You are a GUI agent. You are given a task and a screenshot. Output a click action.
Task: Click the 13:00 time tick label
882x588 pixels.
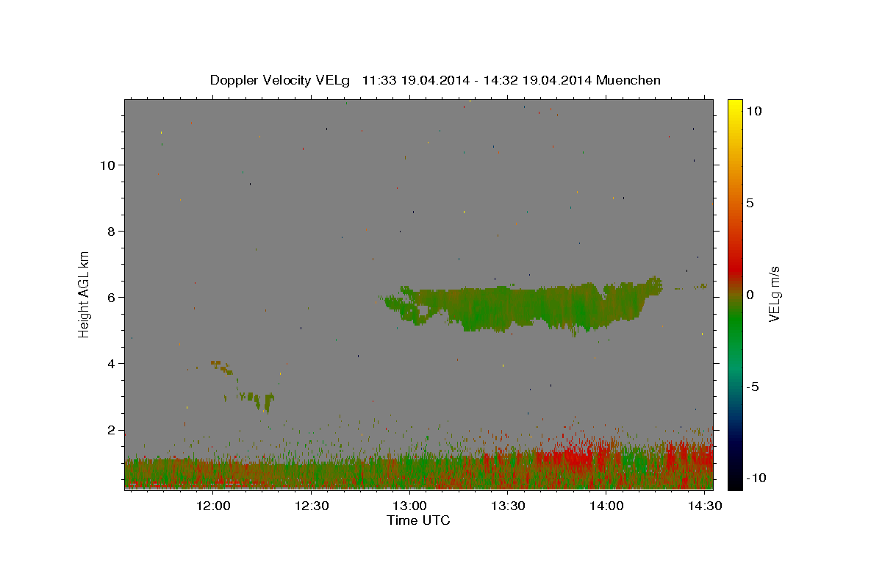(x=409, y=506)
